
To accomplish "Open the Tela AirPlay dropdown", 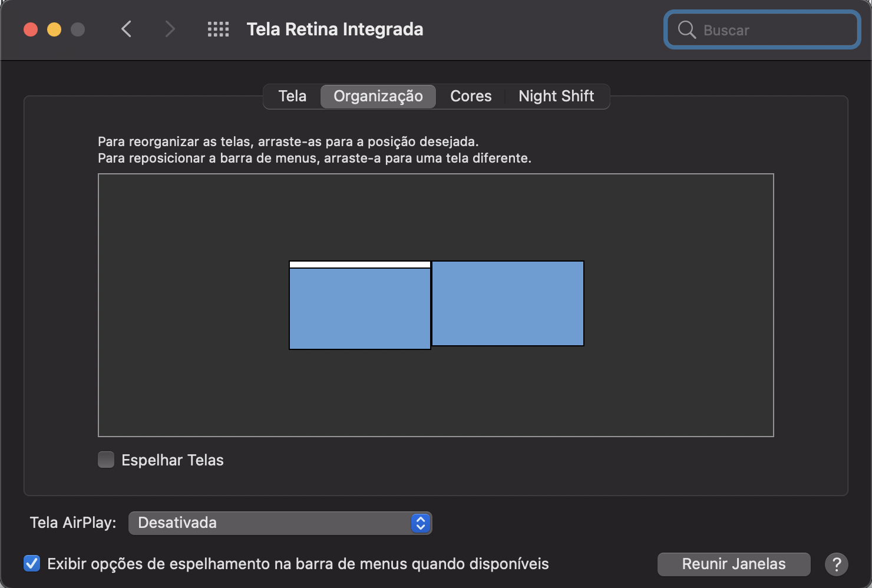I will (280, 523).
